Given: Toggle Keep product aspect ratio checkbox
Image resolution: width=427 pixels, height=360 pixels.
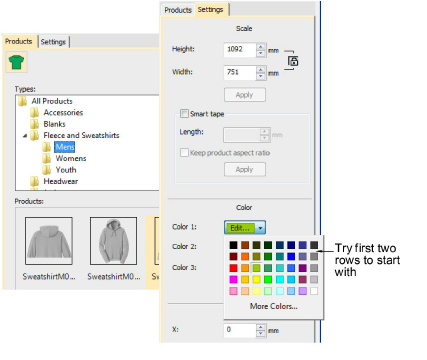Looking at the screenshot, I should (184, 153).
